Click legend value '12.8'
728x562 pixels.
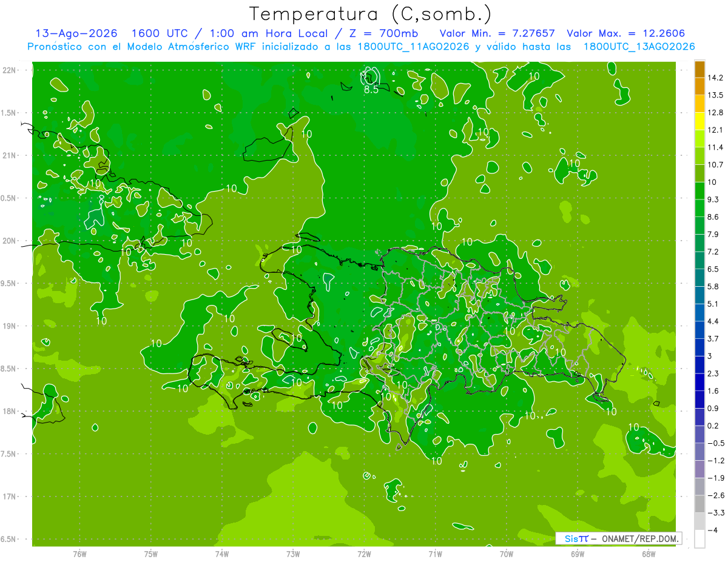click(715, 113)
